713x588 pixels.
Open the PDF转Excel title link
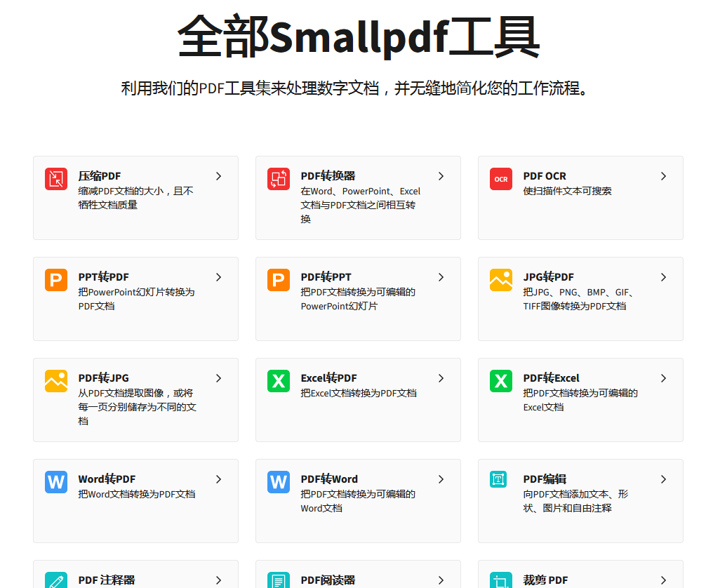551,378
